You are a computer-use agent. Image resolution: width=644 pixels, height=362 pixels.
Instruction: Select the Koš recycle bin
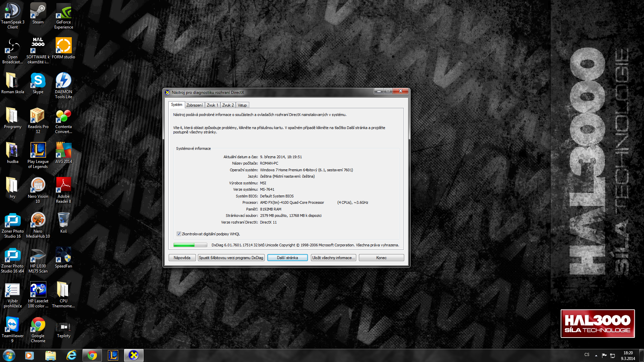click(64, 223)
